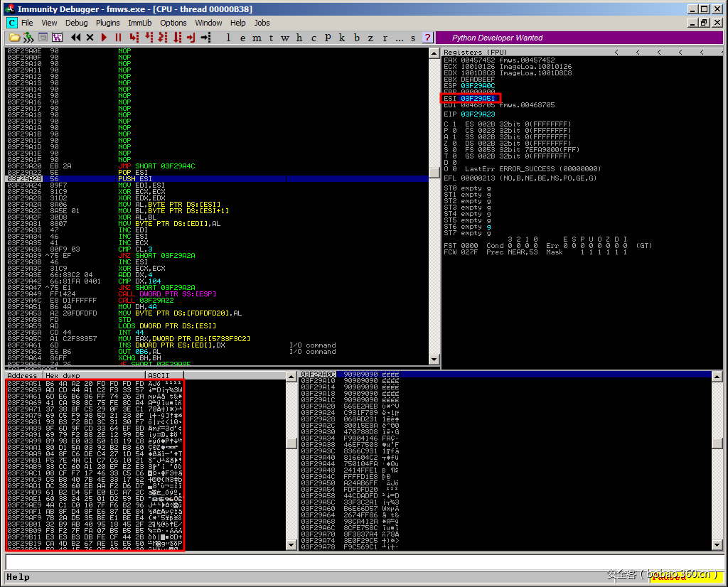Open the Plugins menu
The image size is (728, 587).
(x=108, y=23)
